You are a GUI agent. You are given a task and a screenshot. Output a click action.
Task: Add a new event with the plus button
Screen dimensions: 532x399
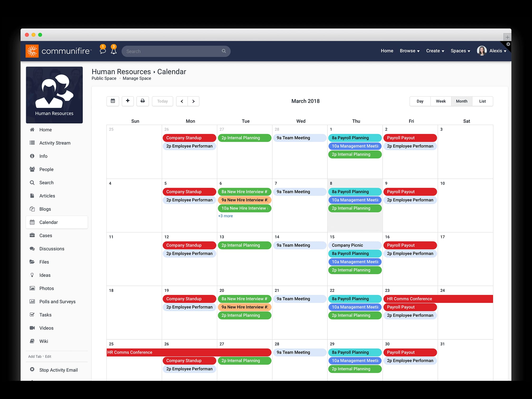point(128,101)
